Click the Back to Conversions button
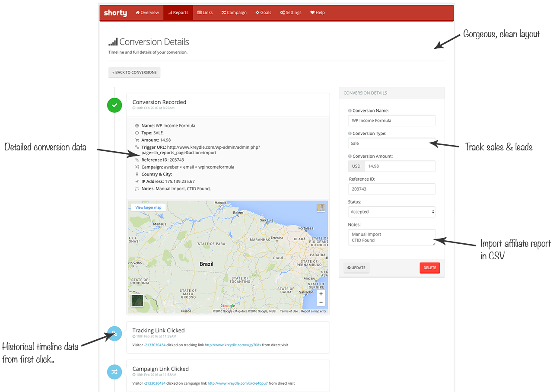Image resolution: width=553 pixels, height=392 pixels. [134, 73]
